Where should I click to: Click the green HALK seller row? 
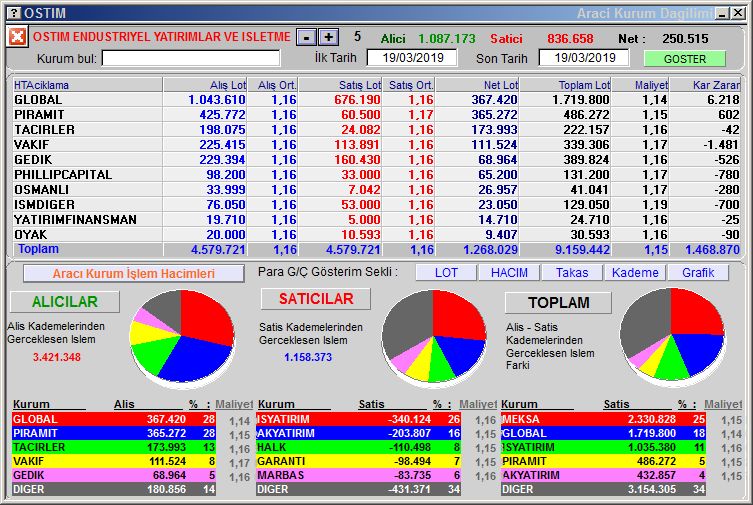coord(359,447)
